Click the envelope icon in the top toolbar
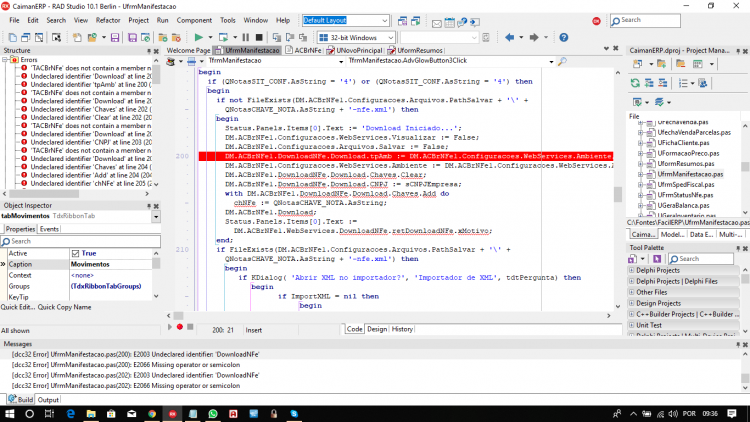750x422 pixels. tap(437, 22)
